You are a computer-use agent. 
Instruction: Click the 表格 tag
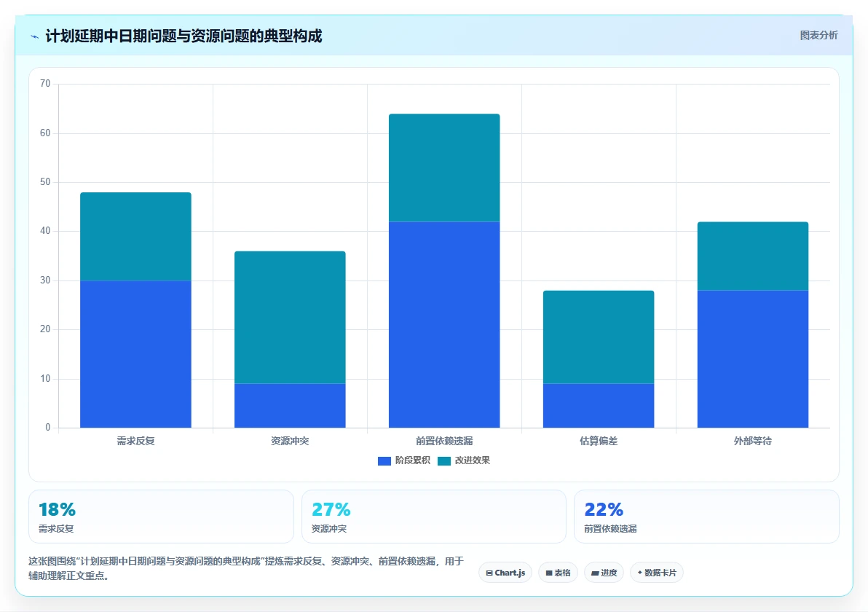(x=558, y=573)
